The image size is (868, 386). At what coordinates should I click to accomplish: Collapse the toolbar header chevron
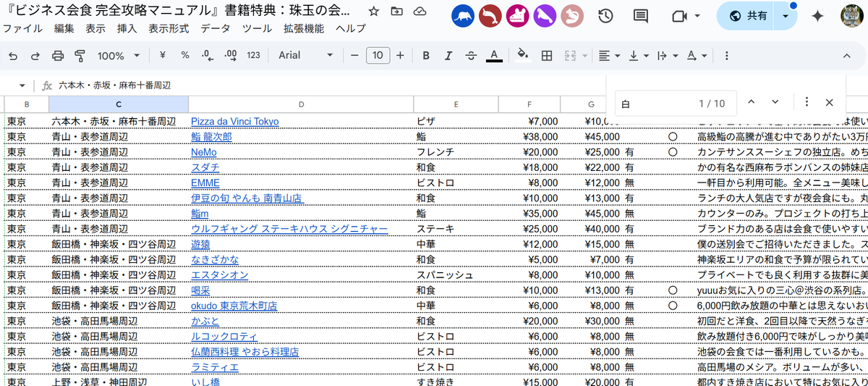[847, 56]
